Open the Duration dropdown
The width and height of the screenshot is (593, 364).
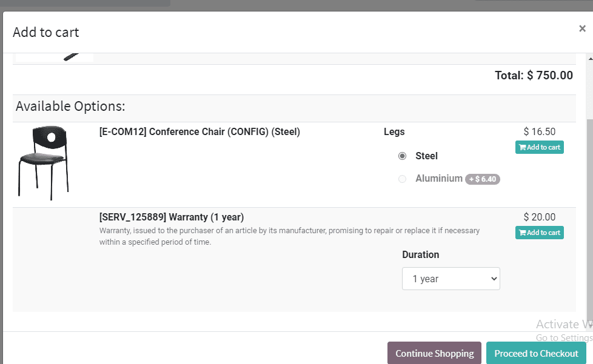[x=451, y=279]
